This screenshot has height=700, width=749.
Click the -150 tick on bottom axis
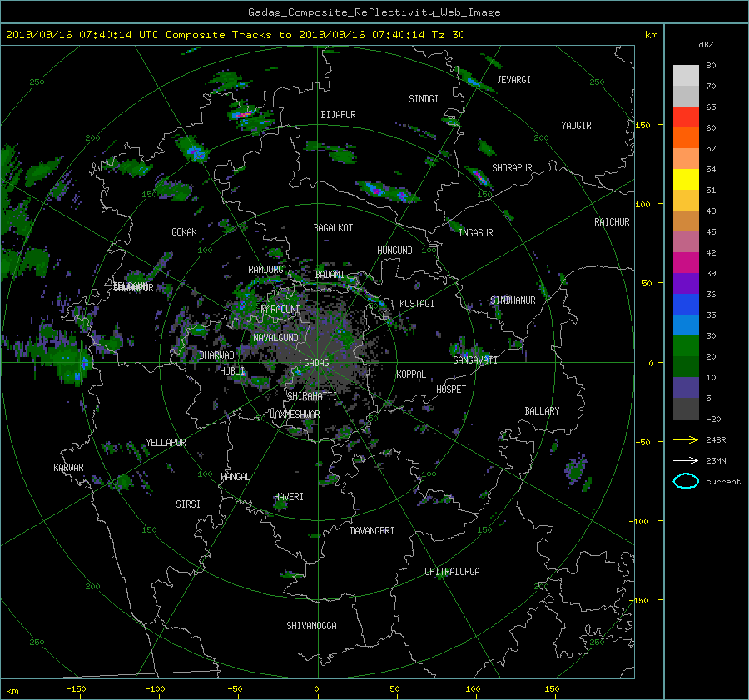tap(76, 689)
